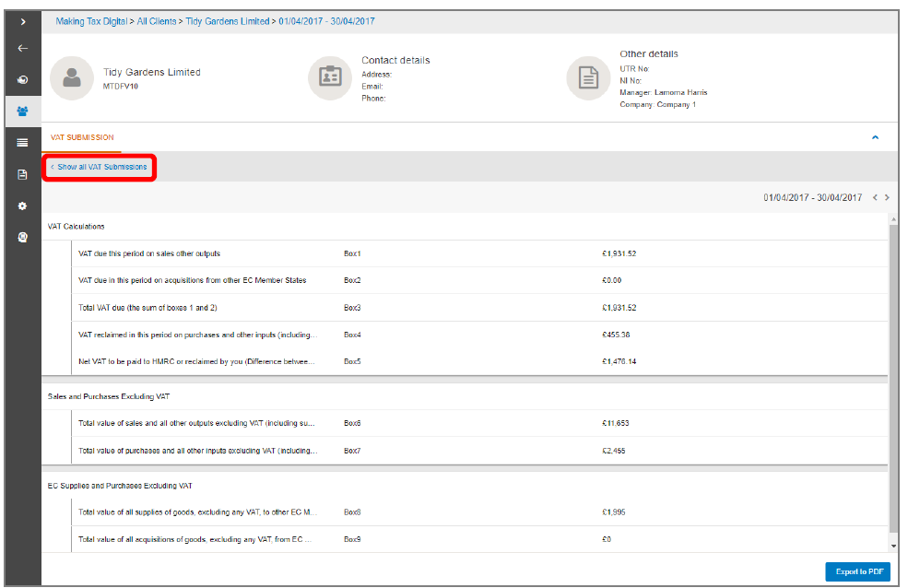Click the Box5 value £1,476.14

tap(619, 361)
